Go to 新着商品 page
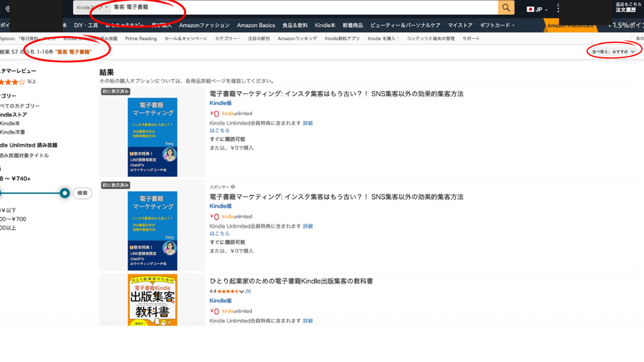 (353, 25)
